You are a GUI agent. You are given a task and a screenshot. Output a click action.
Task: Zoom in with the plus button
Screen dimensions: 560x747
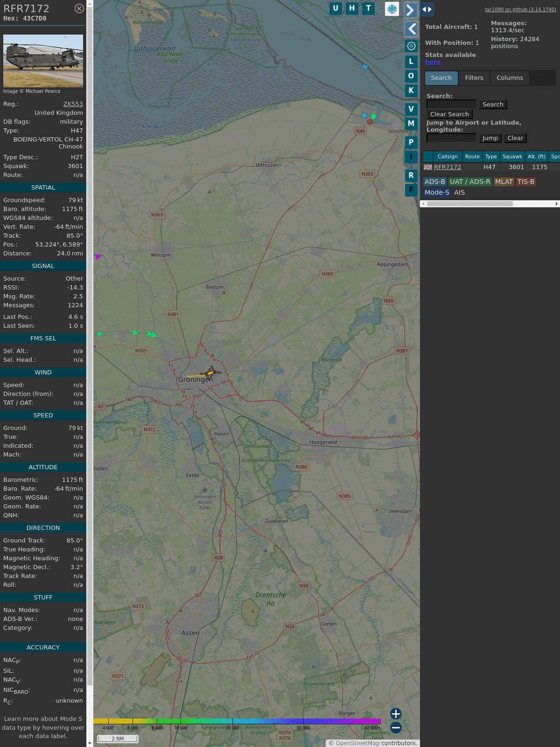396,714
